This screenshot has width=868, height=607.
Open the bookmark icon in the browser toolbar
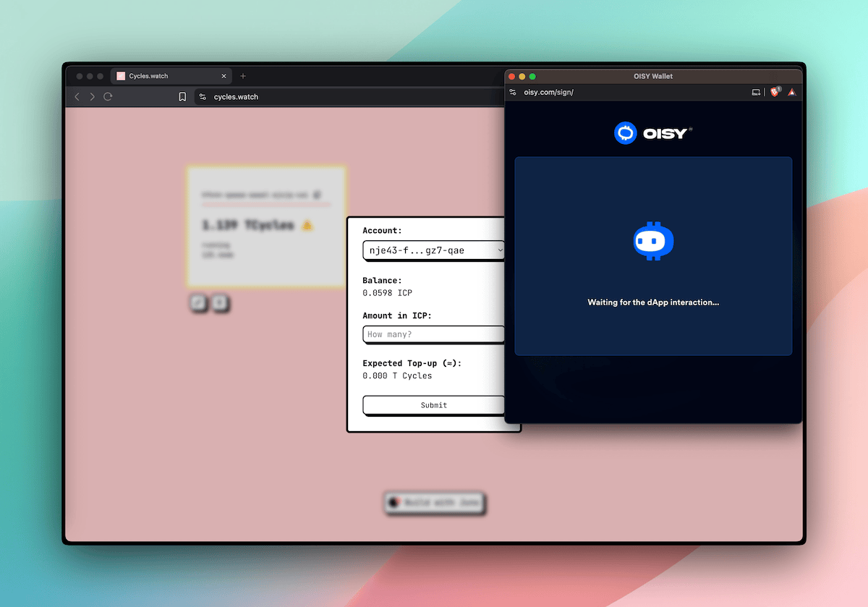pyautogui.click(x=182, y=96)
